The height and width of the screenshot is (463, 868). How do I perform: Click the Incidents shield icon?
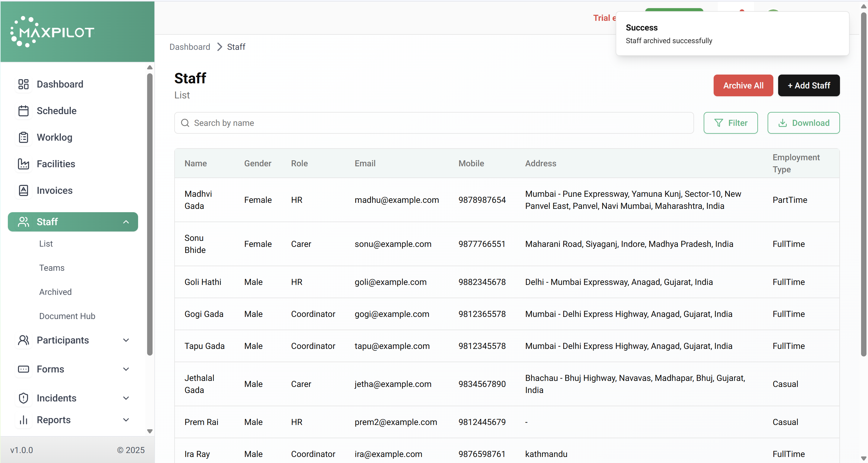(23, 398)
